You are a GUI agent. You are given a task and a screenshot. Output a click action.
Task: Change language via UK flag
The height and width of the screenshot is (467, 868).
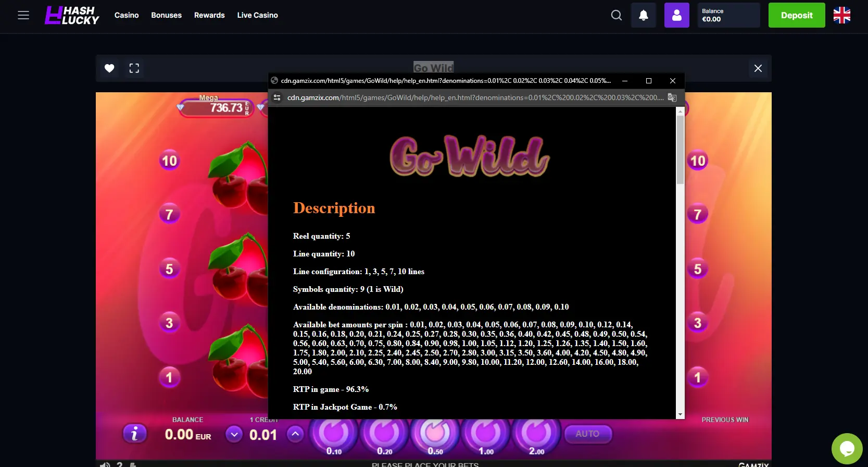[x=842, y=15]
